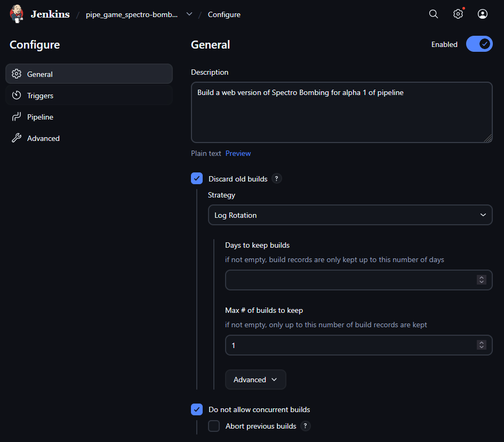Click the Preview link under description
The image size is (504, 442).
(x=238, y=153)
